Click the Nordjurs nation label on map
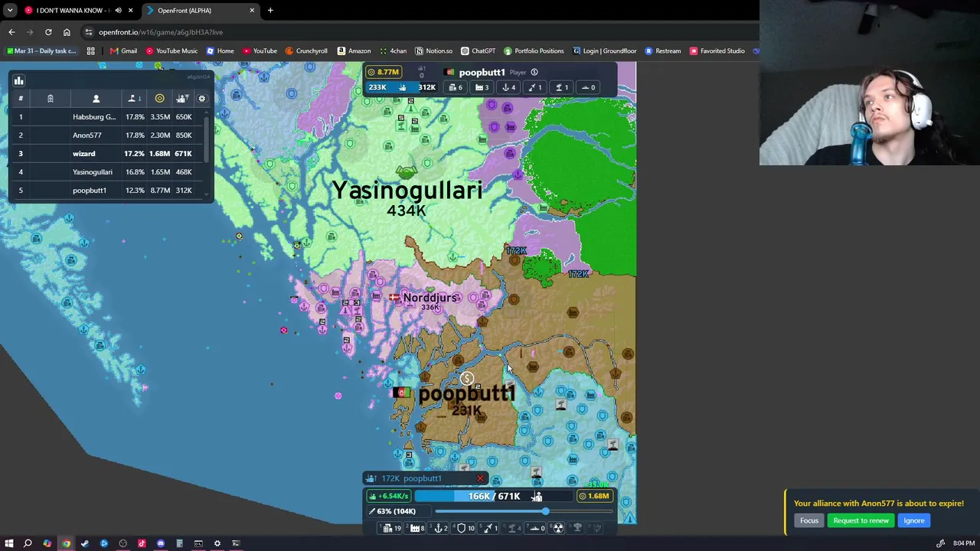Viewport: 980px width, 551px height. [430, 298]
